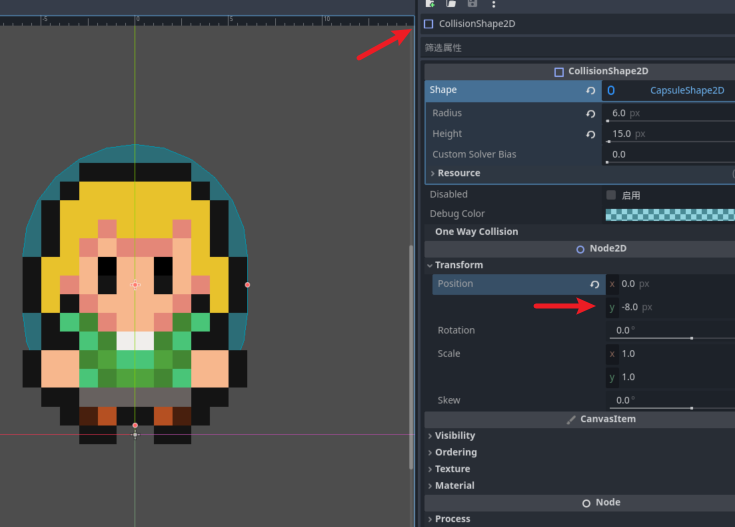Click the CanvasItem class header
Image resolution: width=735 pixels, height=527 pixels.
coord(608,419)
